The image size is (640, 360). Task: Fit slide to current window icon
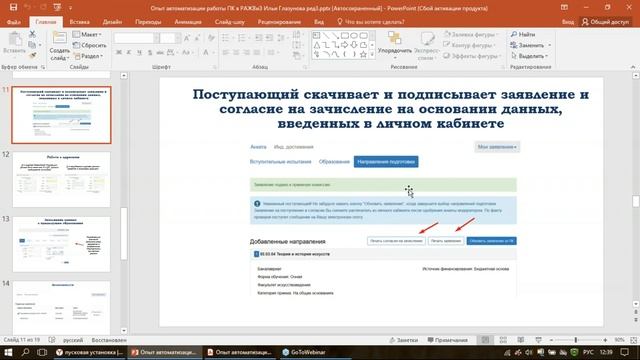click(633, 340)
